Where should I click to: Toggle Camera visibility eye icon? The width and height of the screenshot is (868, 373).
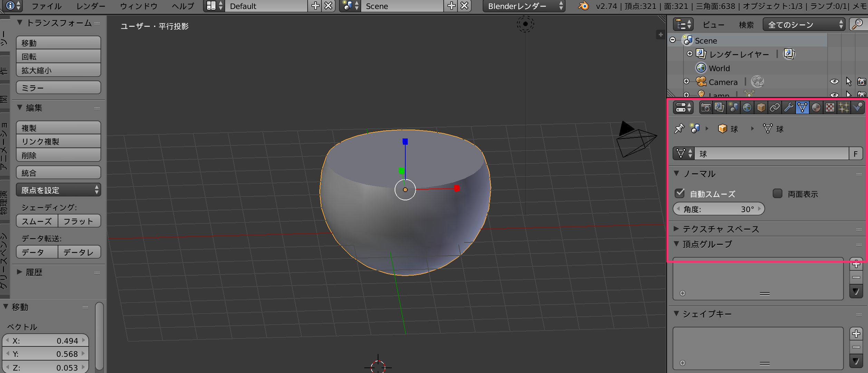point(835,82)
